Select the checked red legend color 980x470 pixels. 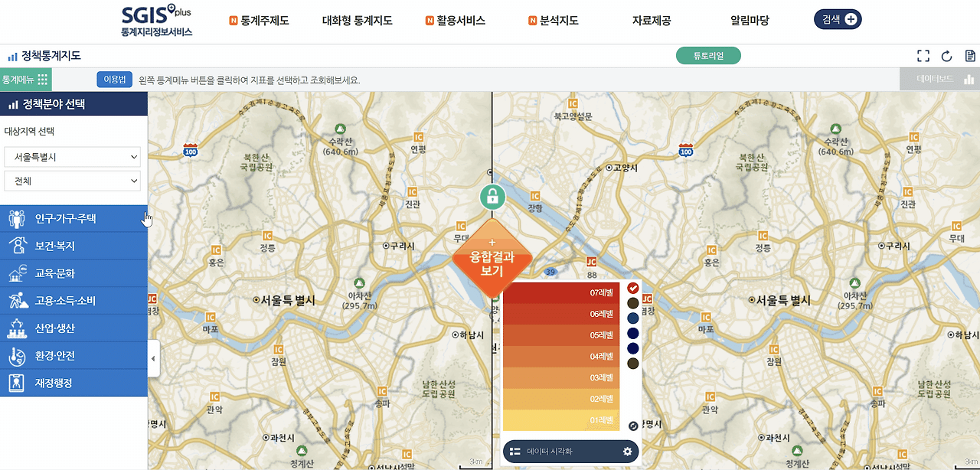(x=633, y=289)
